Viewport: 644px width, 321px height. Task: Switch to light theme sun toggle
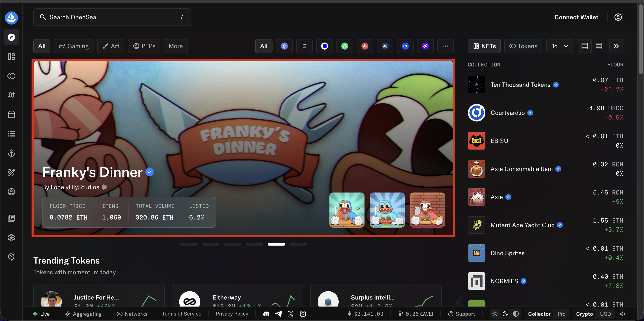pos(495,314)
